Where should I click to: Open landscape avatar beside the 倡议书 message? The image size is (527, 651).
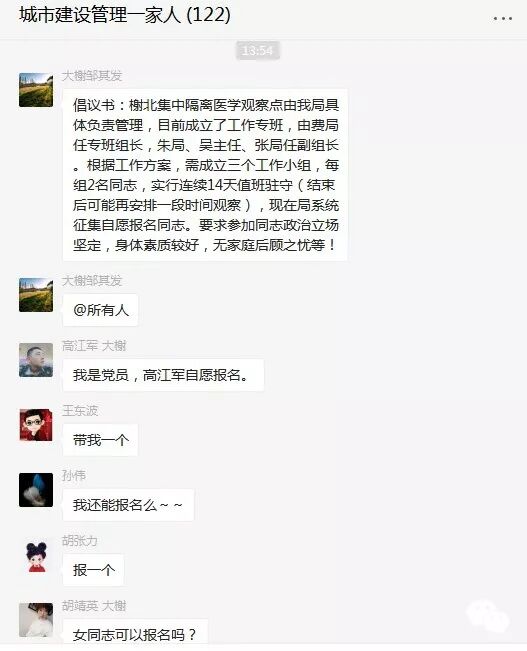tap(36, 90)
